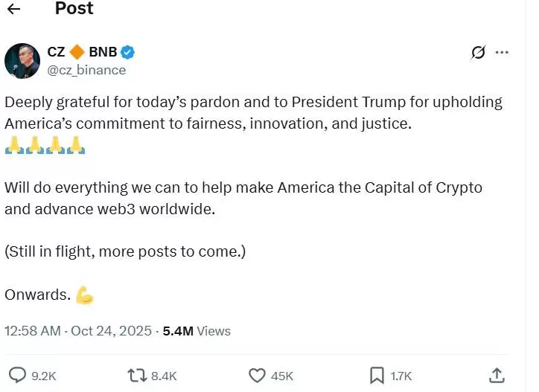The image size is (539, 392).
Task: Toggle the bookmark icon on the post
Action: [377, 376]
